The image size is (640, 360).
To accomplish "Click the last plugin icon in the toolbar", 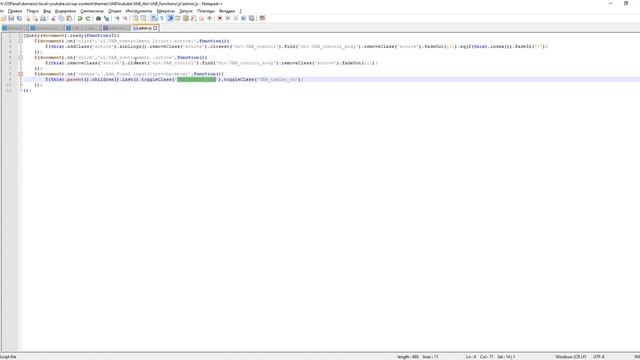I will [262, 18].
